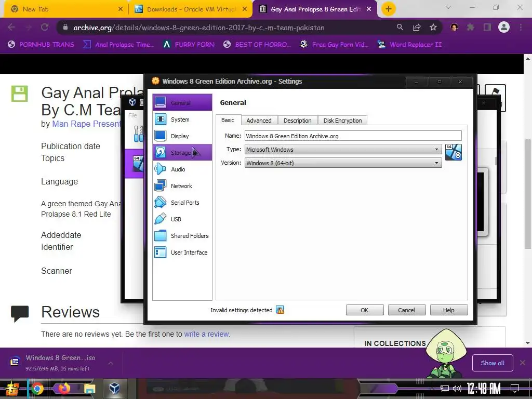
Task: Open the File menu in VirtualBox Manager window
Action: (132, 115)
